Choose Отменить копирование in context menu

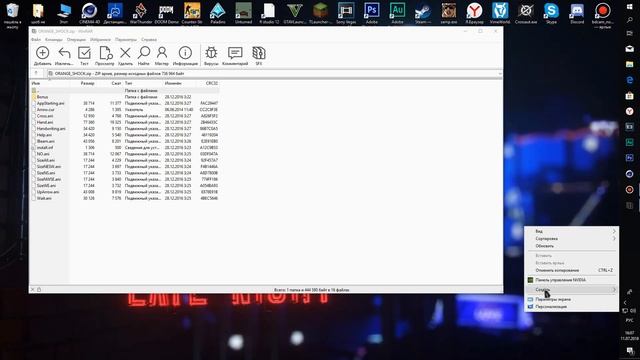tap(571, 270)
